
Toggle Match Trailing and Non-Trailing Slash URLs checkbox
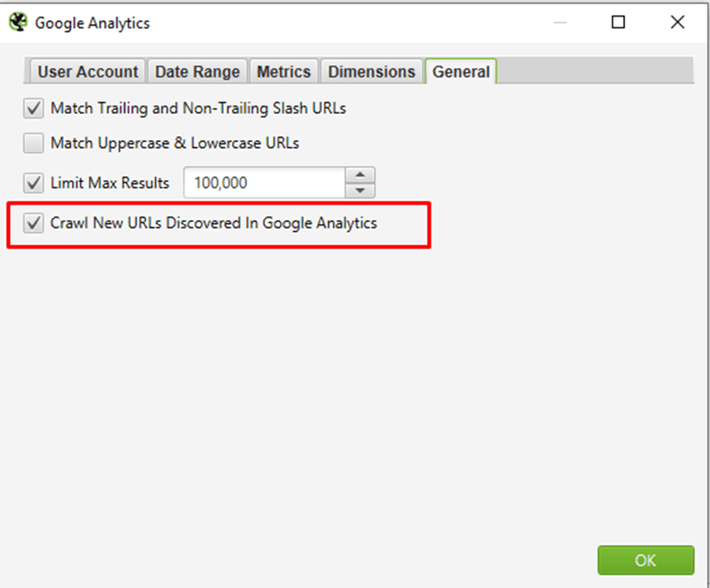pos(34,109)
